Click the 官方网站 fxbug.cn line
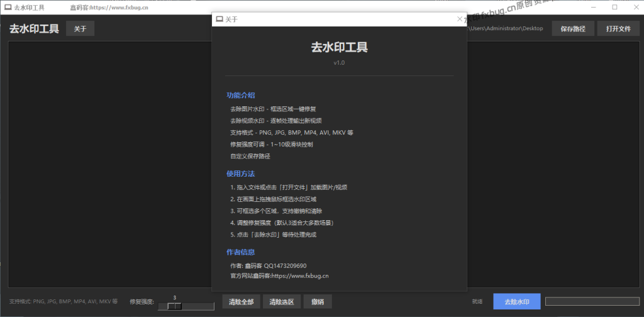 point(279,276)
